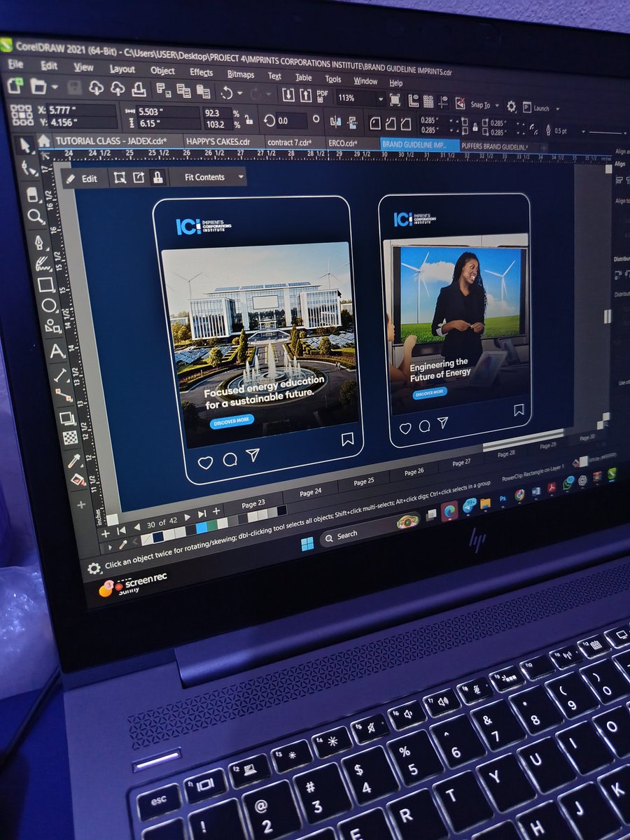Screen dimensions: 630x840
Task: Click the next page arrow in navigator
Action: [x=185, y=517]
